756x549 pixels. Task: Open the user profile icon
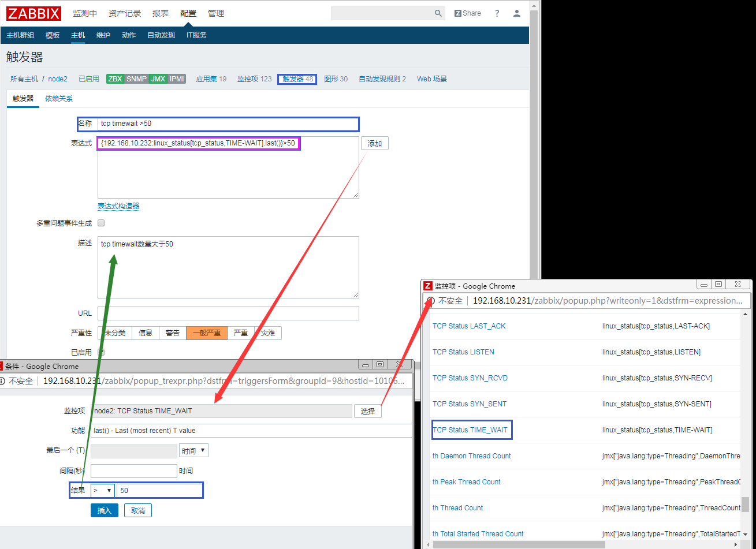pos(517,13)
